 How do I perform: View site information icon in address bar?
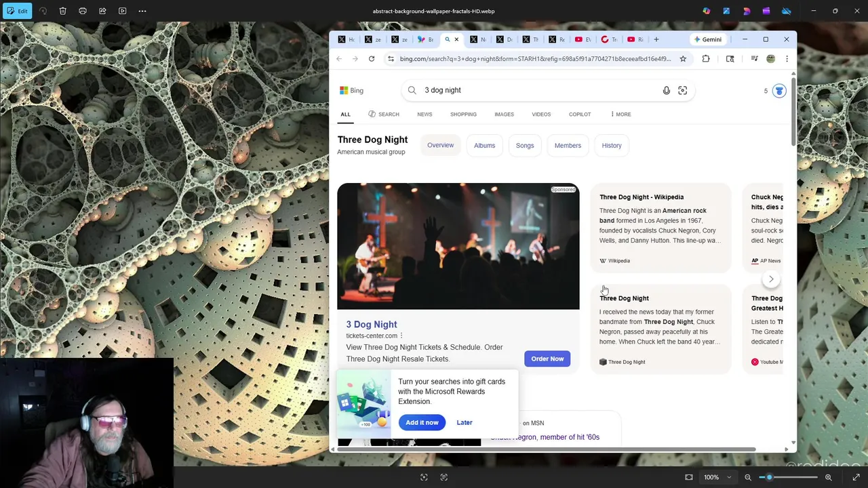point(391,59)
